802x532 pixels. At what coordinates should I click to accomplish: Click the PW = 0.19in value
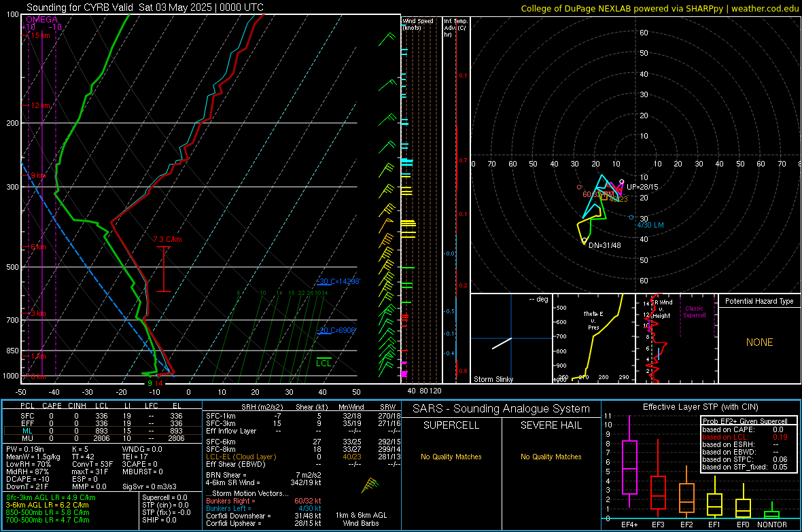click(25, 449)
